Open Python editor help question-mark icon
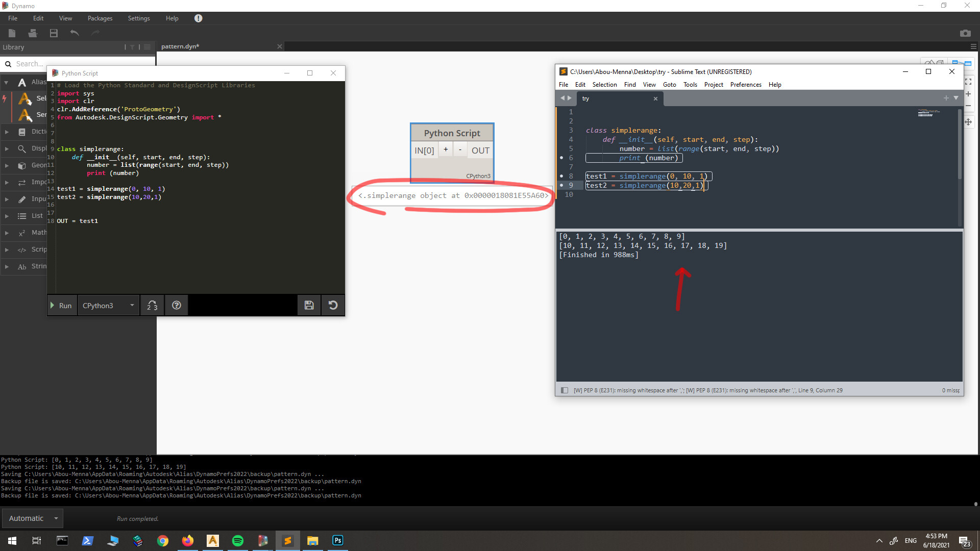Image resolution: width=980 pixels, height=551 pixels. 176,305
